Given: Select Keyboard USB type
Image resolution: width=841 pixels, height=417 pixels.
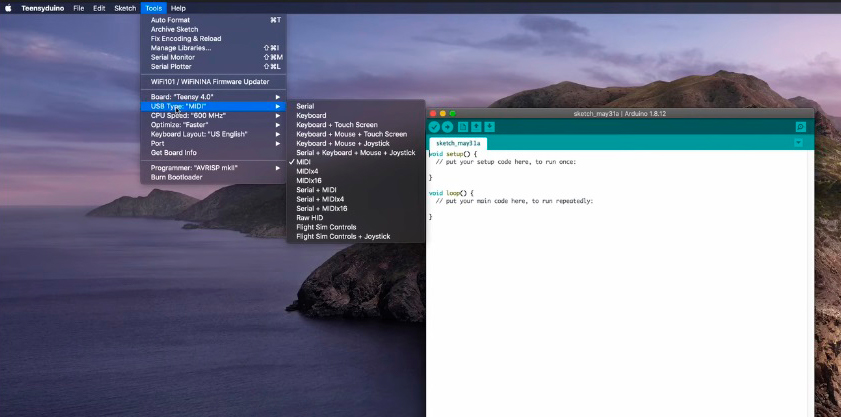Looking at the screenshot, I should 356,115.
